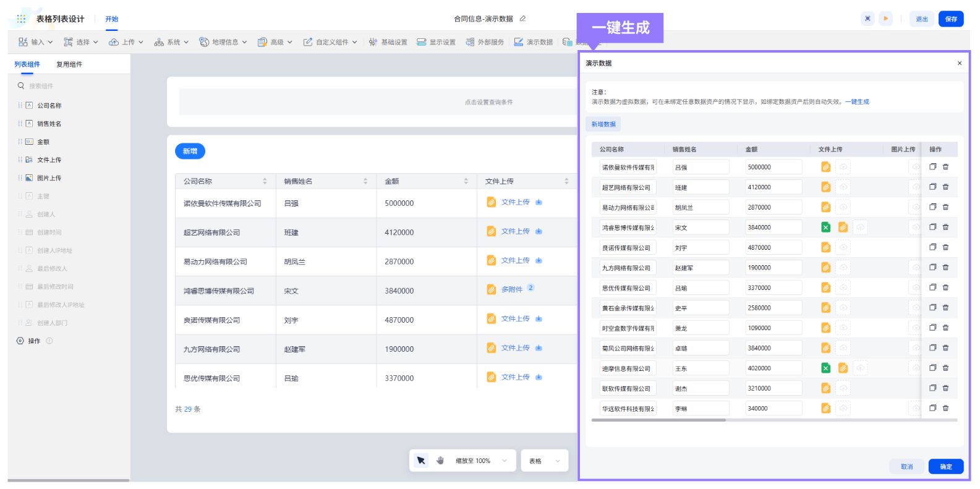Click the info icon next to 操作

point(49,341)
